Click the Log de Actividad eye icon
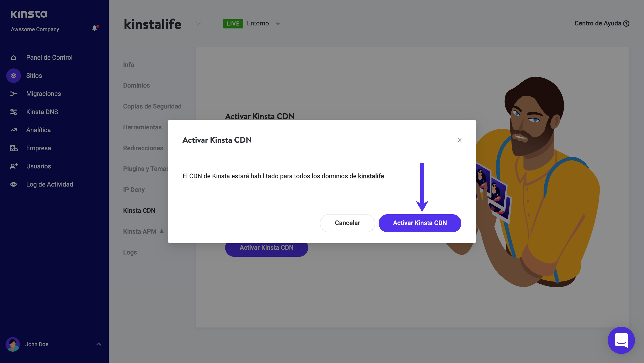This screenshot has height=363, width=644. coord(14,185)
